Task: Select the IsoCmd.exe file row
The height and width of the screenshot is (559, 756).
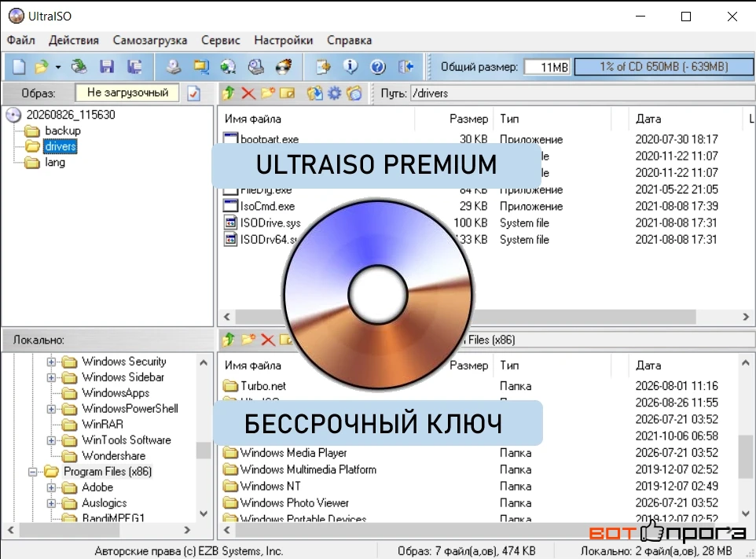Action: click(x=470, y=207)
